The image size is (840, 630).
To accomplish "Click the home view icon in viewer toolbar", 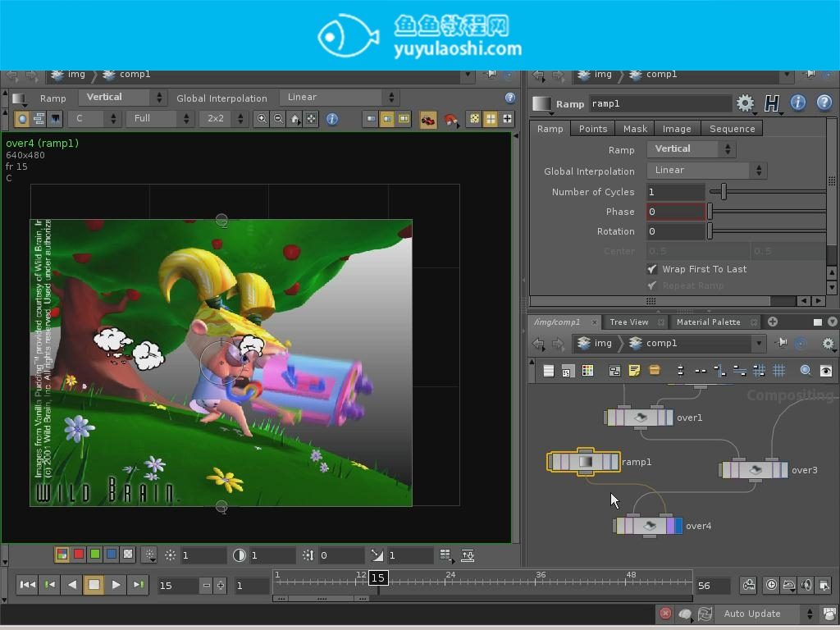I will (x=294, y=119).
